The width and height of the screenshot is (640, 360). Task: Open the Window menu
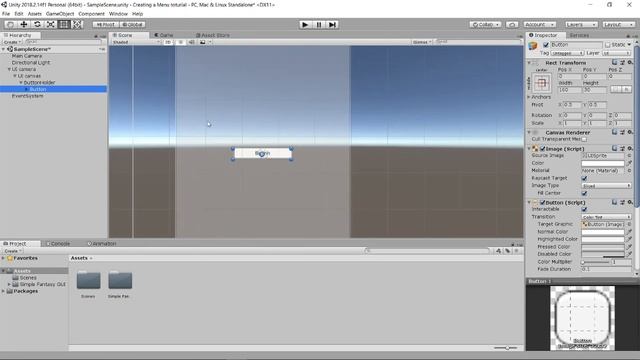(x=118, y=14)
